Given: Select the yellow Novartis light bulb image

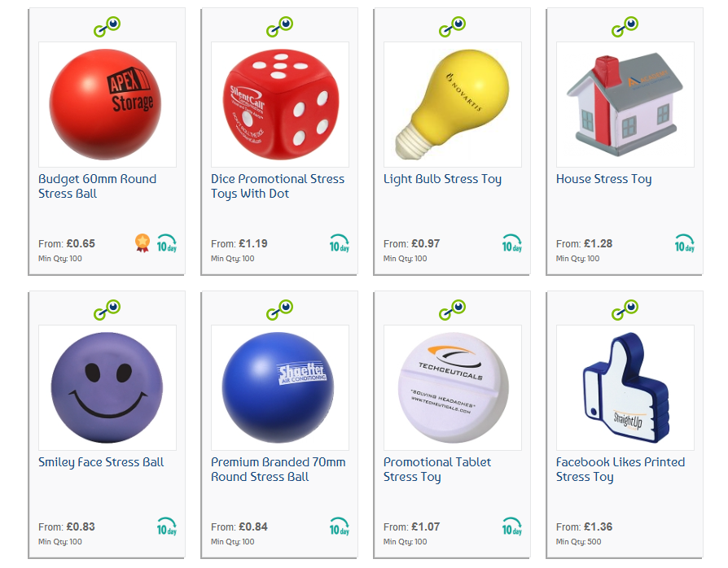Looking at the screenshot, I should (x=453, y=104).
